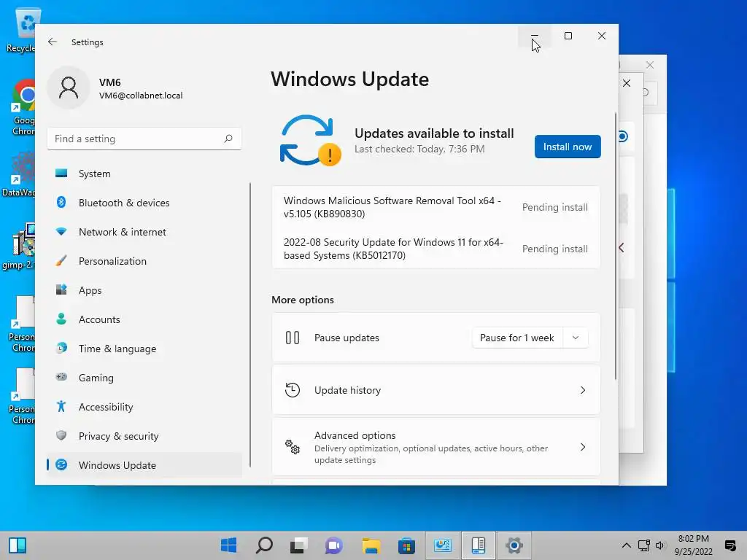Click the Privacy & security shield icon
The height and width of the screenshot is (560, 747).
(x=61, y=435)
